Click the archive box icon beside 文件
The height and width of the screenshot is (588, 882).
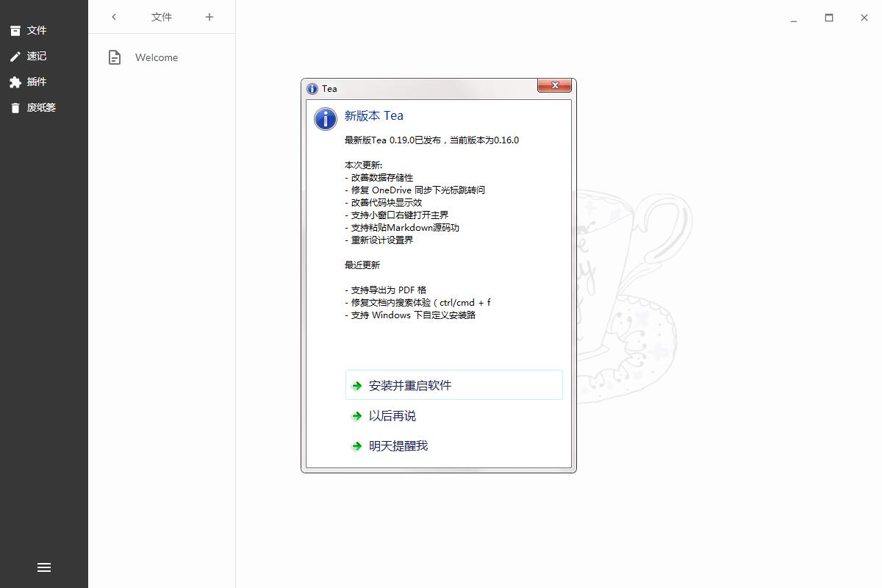[x=15, y=30]
